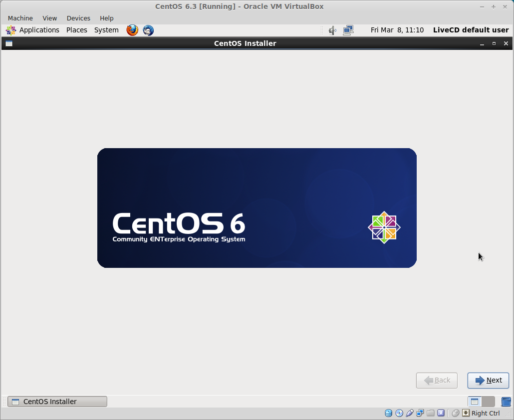Click the CD drive status icon in VirtualBox
The image size is (514, 420).
pos(399,413)
